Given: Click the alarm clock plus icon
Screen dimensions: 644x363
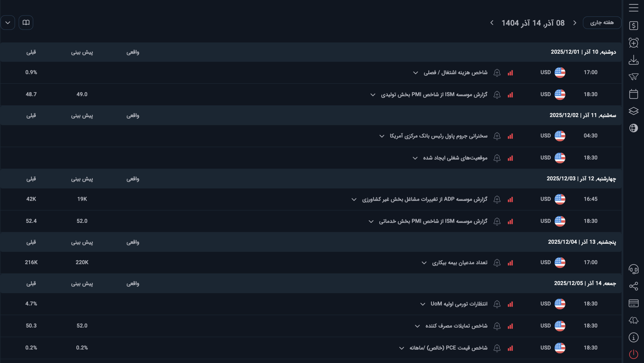Looking at the screenshot, I should click(633, 43).
